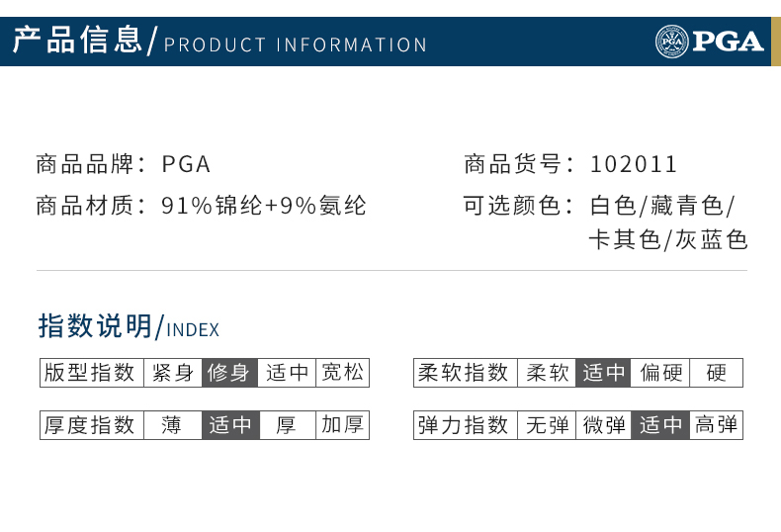Image resolution: width=781 pixels, height=532 pixels.
Task: Select 微弹 elasticity option
Action: pyautogui.click(x=604, y=425)
